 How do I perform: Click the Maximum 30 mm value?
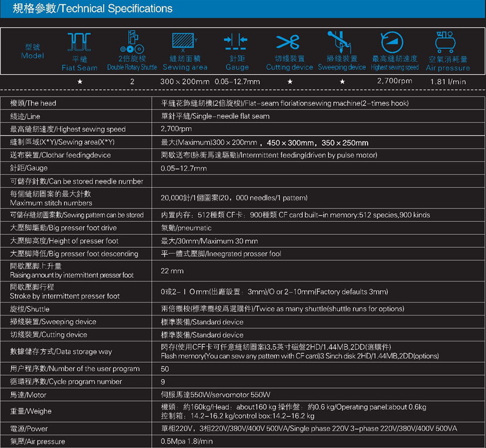[x=209, y=241]
